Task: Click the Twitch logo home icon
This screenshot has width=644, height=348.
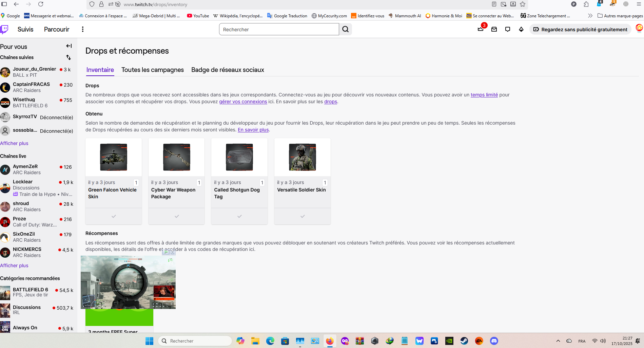Action: [4, 30]
